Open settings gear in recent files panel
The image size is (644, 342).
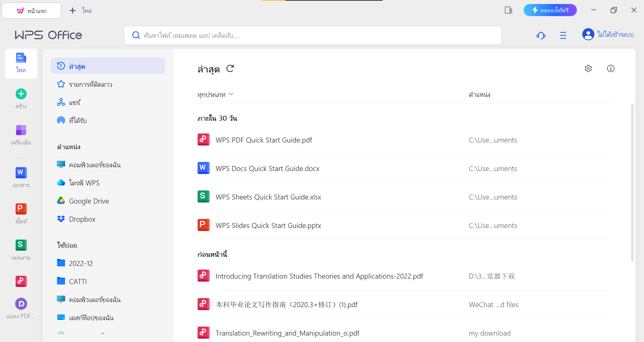click(588, 68)
